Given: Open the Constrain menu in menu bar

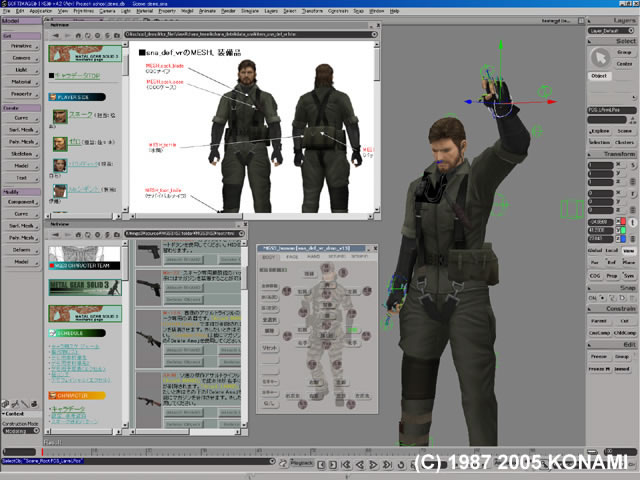Looking at the screenshot, I should pyautogui.click(x=338, y=11).
